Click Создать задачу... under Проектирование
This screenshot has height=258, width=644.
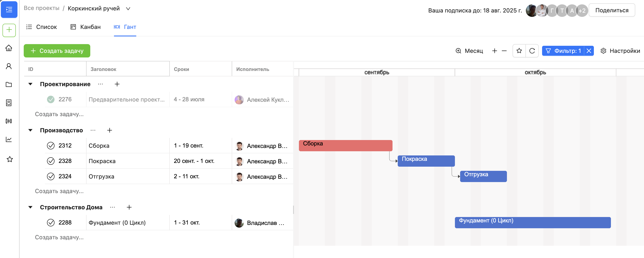(x=59, y=114)
